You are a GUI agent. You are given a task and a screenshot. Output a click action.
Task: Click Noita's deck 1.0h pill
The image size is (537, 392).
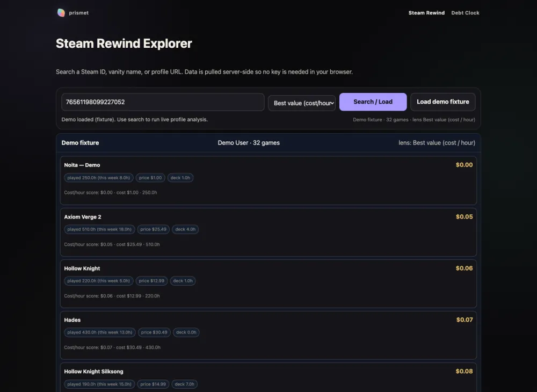(x=180, y=178)
